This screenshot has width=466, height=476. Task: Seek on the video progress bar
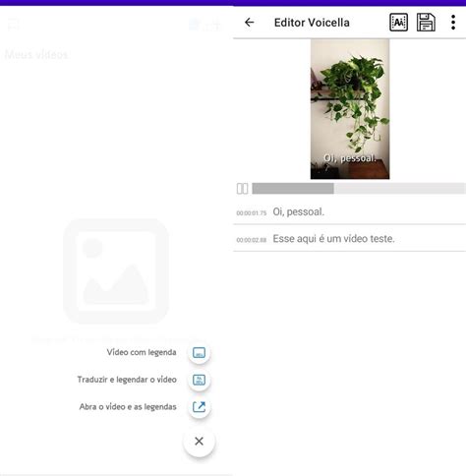(359, 189)
